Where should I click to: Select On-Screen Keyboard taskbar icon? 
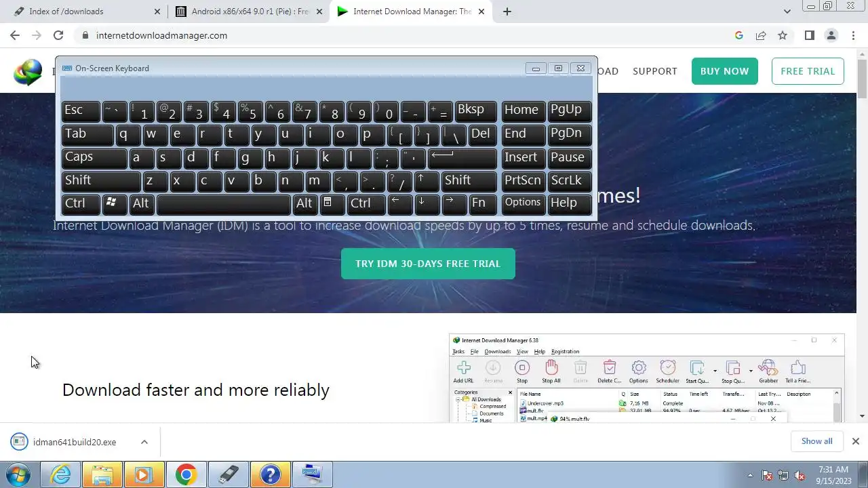click(312, 475)
